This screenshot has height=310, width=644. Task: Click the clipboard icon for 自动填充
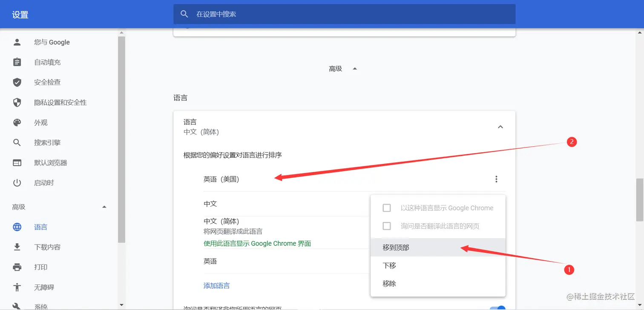17,62
